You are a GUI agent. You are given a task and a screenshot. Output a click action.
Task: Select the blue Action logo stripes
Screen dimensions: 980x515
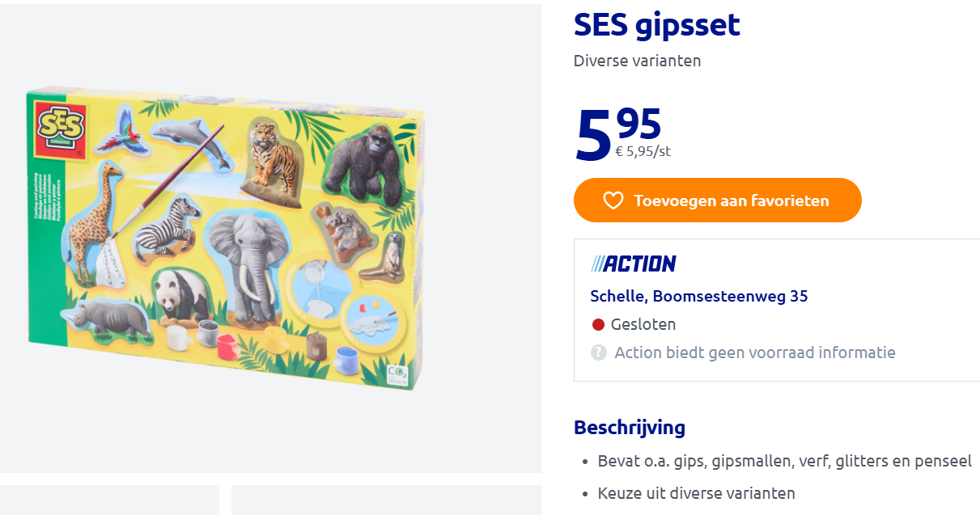tap(598, 263)
